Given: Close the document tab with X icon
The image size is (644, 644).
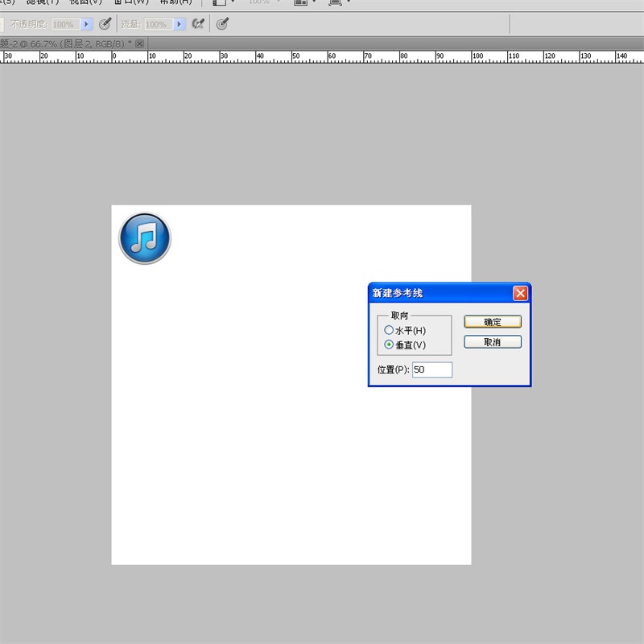Looking at the screenshot, I should 139,43.
